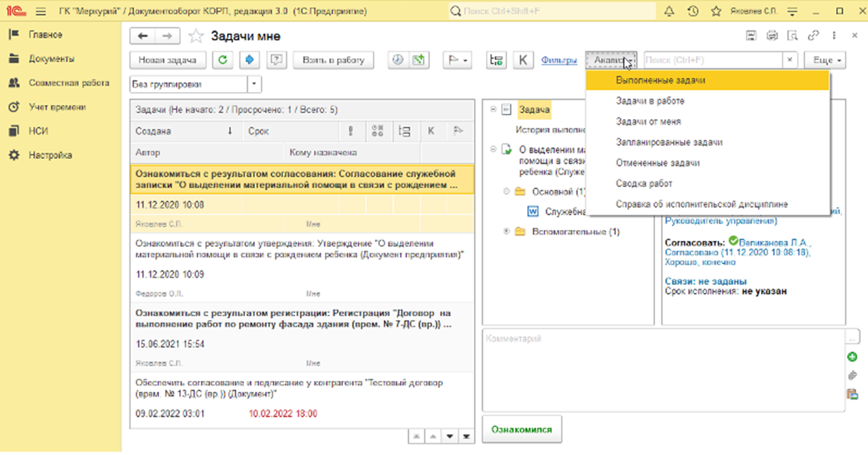Refresh the task list
Viewport: 868px width, 455px height.
point(222,60)
